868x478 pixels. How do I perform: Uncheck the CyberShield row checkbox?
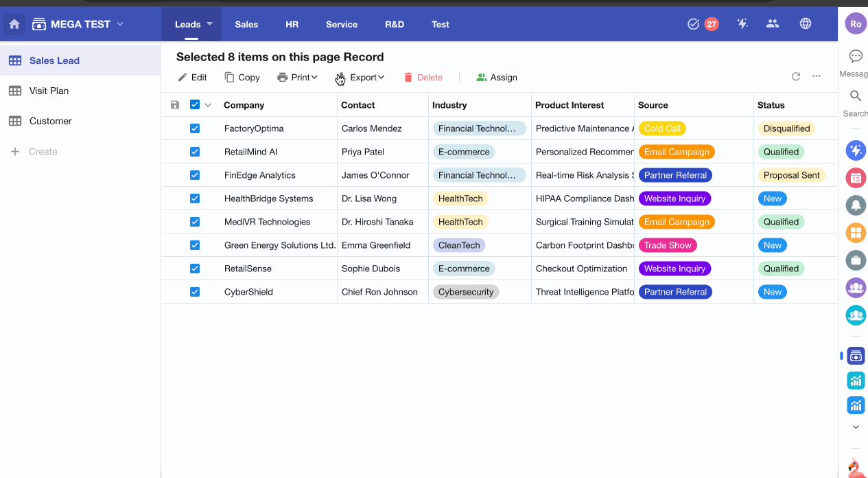coord(195,292)
